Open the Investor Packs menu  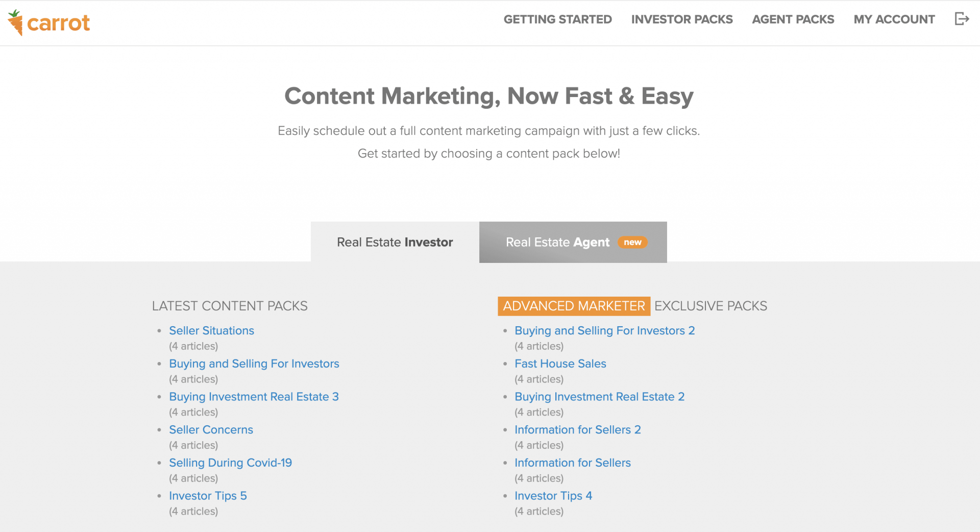coord(681,19)
